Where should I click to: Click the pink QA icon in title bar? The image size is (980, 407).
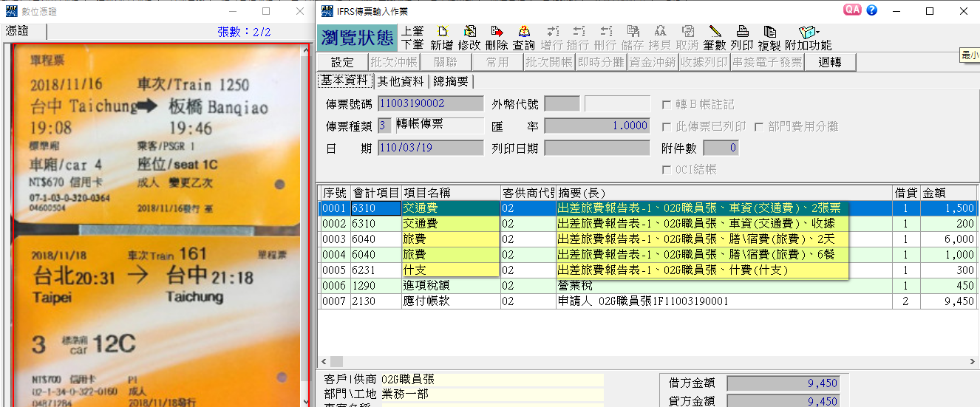[x=852, y=10]
